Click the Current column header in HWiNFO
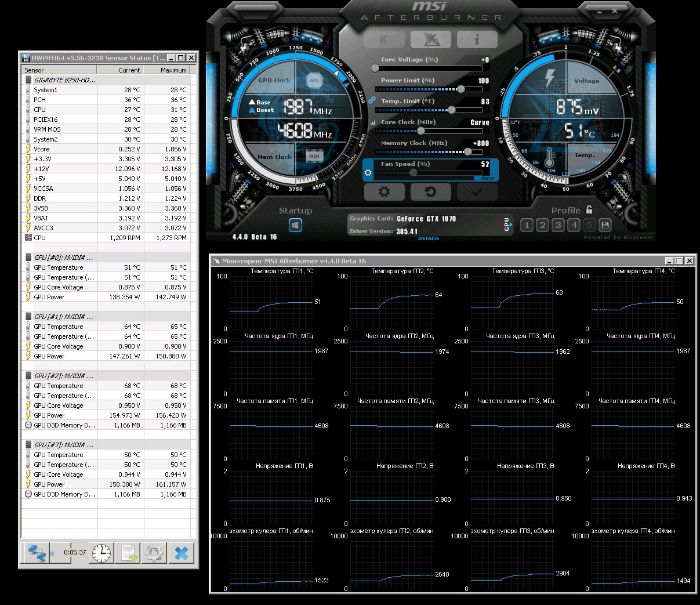Viewport: 700px width, 605px height. (121, 70)
